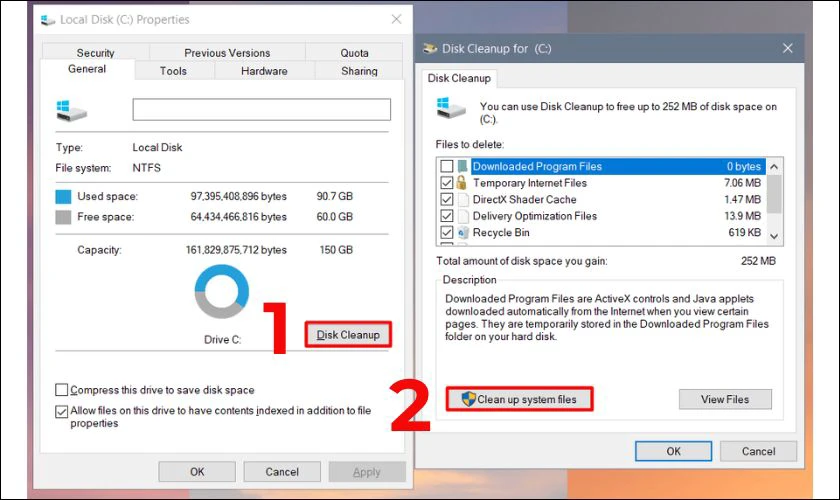Screen dimensions: 840x500
Task: Click the DirectX Shader Cache file icon
Action: pyautogui.click(x=463, y=199)
